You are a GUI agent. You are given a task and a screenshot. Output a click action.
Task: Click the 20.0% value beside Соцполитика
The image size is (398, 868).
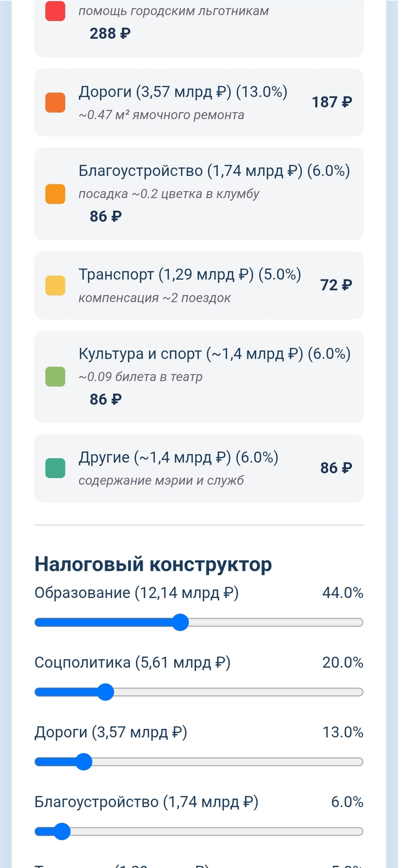[x=342, y=663]
